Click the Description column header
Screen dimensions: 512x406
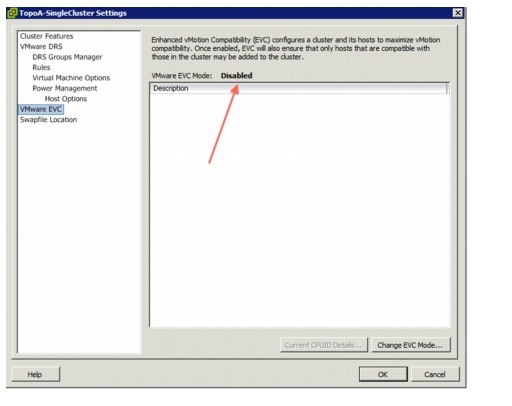tap(298, 88)
